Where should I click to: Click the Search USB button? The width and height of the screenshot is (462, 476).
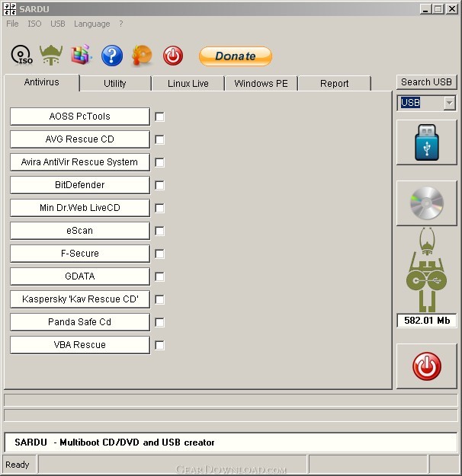click(x=426, y=82)
